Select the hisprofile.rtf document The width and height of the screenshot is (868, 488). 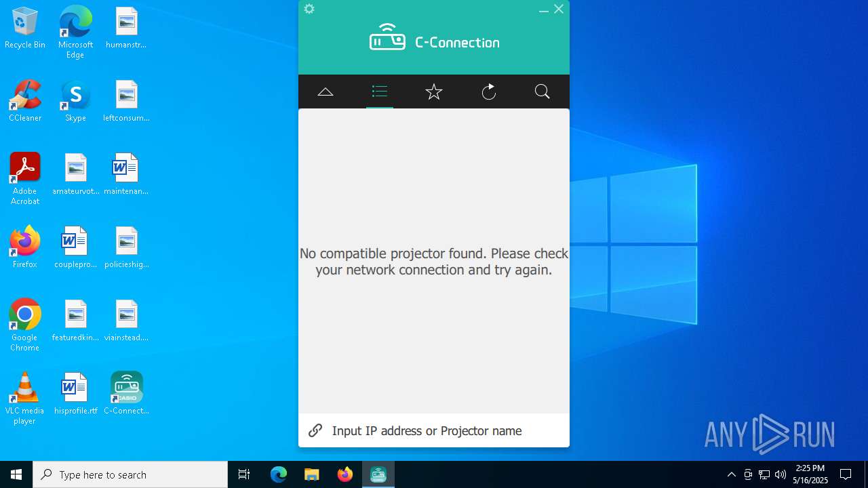tap(75, 394)
